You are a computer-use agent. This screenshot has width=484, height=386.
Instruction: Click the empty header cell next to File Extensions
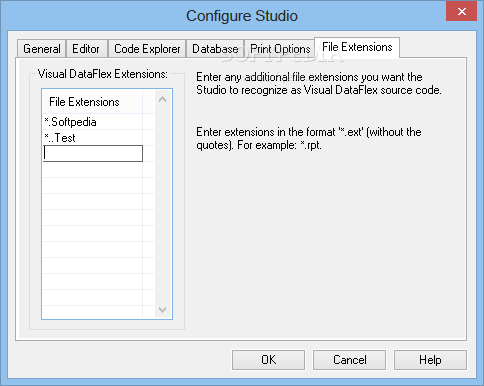pyautogui.click(x=148, y=102)
